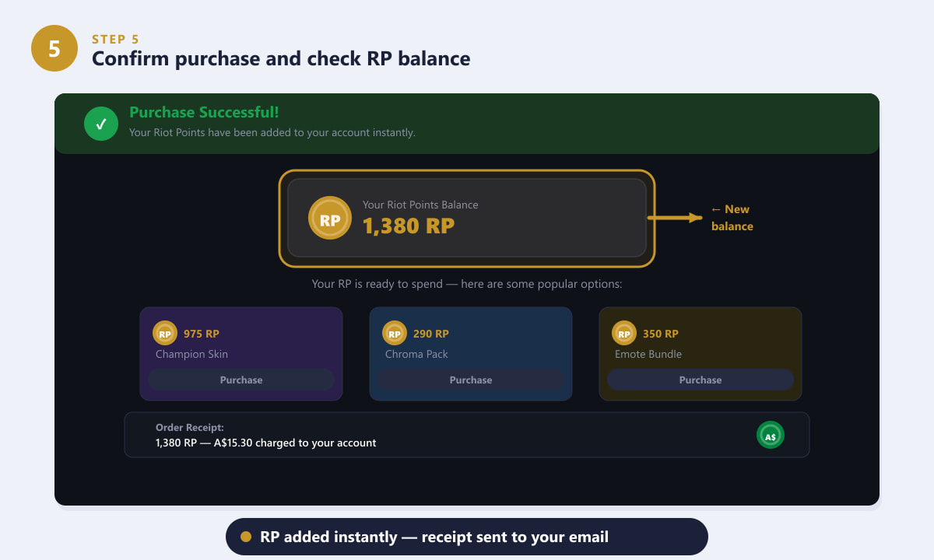Screen dimensions: 934x560
Task: Click the '975 RP' price
Action: click(202, 334)
